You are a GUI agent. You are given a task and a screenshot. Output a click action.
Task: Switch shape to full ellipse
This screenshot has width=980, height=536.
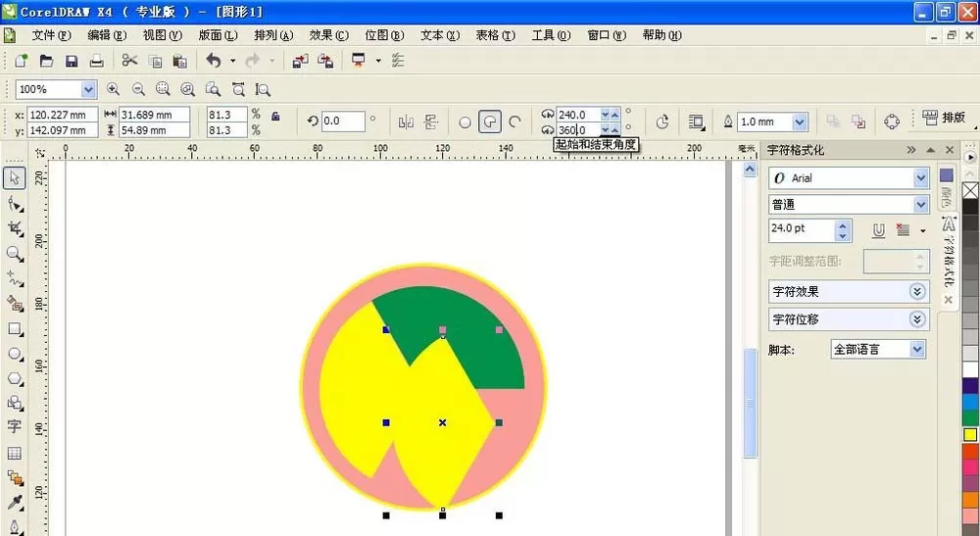click(x=465, y=122)
